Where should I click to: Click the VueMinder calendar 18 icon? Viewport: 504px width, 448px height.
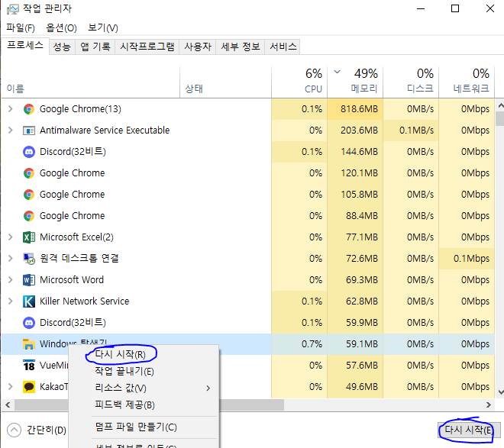click(x=29, y=366)
